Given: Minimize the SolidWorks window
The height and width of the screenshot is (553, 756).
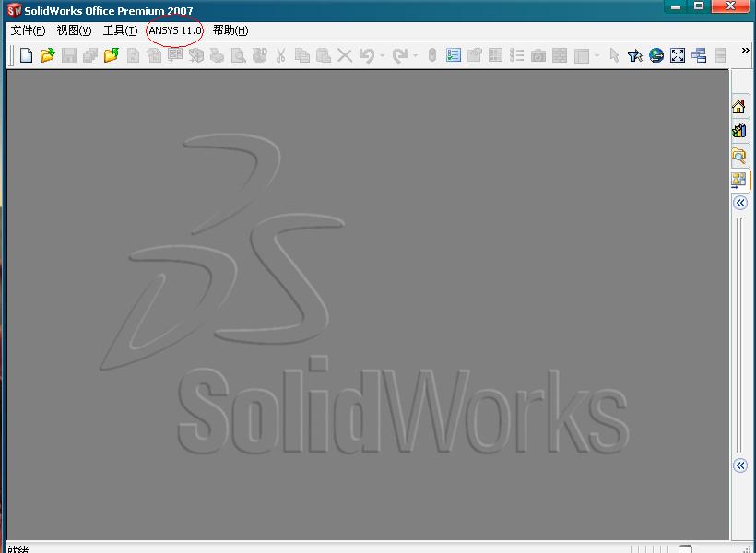Looking at the screenshot, I should click(x=676, y=6).
